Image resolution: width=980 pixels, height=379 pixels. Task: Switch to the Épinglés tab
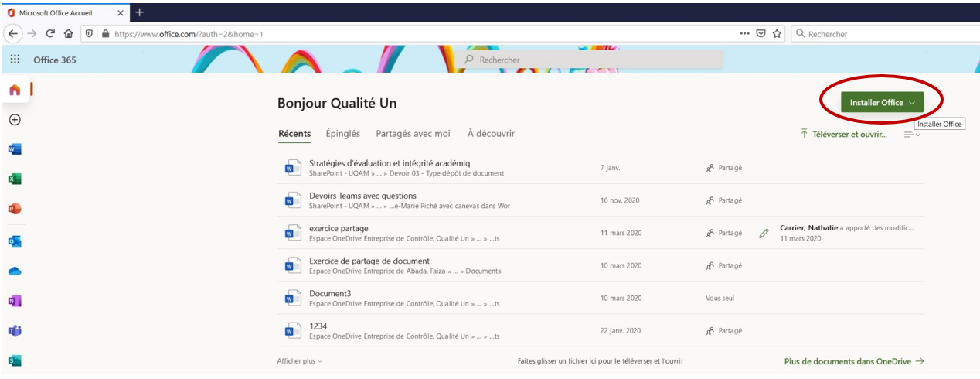[342, 134]
